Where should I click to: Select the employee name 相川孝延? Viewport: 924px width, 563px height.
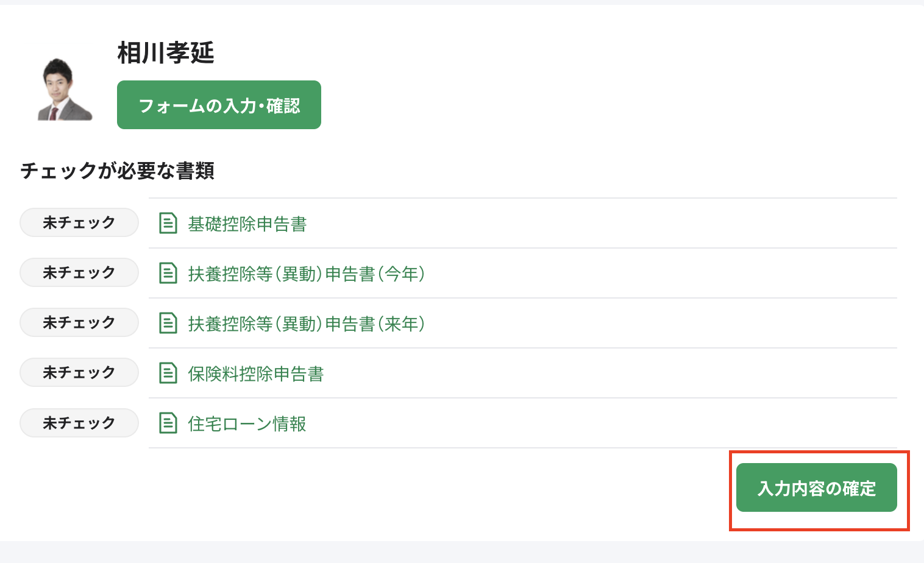coord(165,54)
